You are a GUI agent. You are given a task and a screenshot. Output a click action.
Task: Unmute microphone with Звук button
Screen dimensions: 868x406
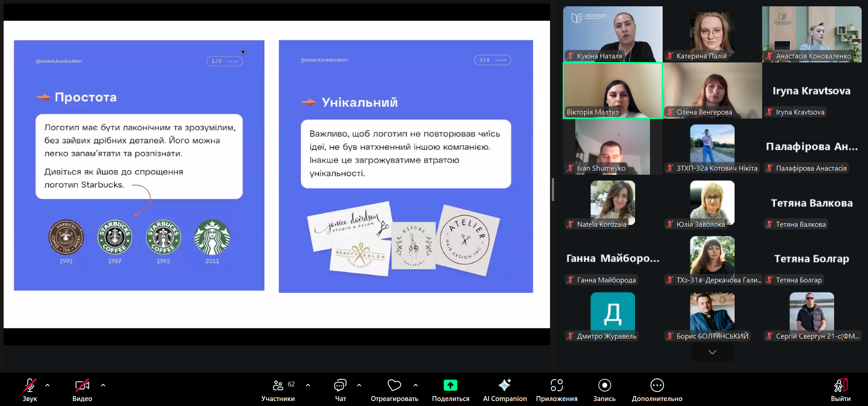pos(30,390)
